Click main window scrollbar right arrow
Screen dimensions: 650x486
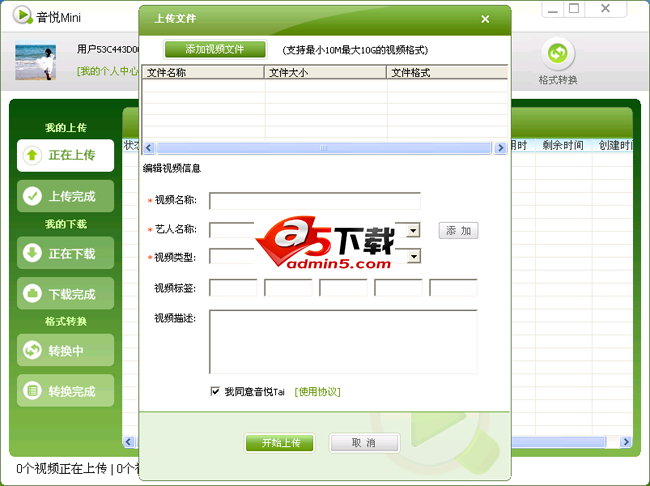click(626, 442)
